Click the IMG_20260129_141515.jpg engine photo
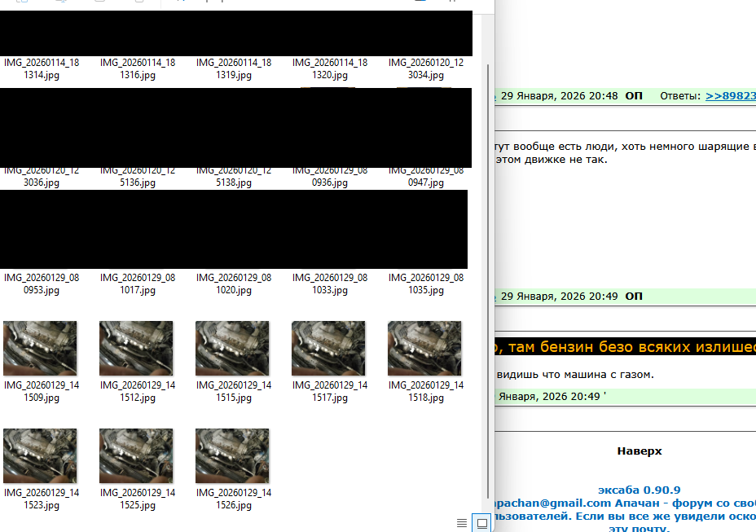756x532 pixels. [233, 348]
